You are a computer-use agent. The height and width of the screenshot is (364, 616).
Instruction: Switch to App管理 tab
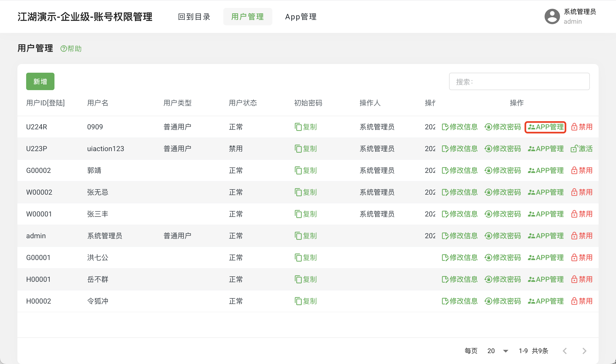[301, 17]
